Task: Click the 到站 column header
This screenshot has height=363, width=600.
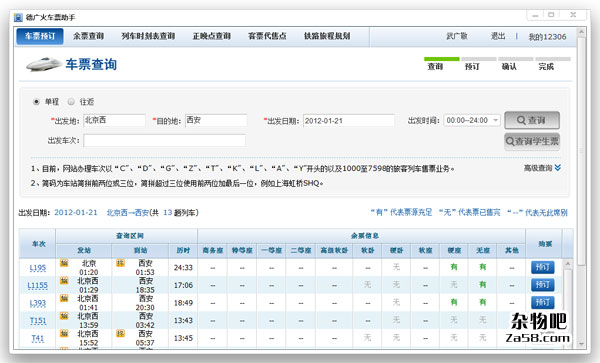Action: click(x=140, y=251)
